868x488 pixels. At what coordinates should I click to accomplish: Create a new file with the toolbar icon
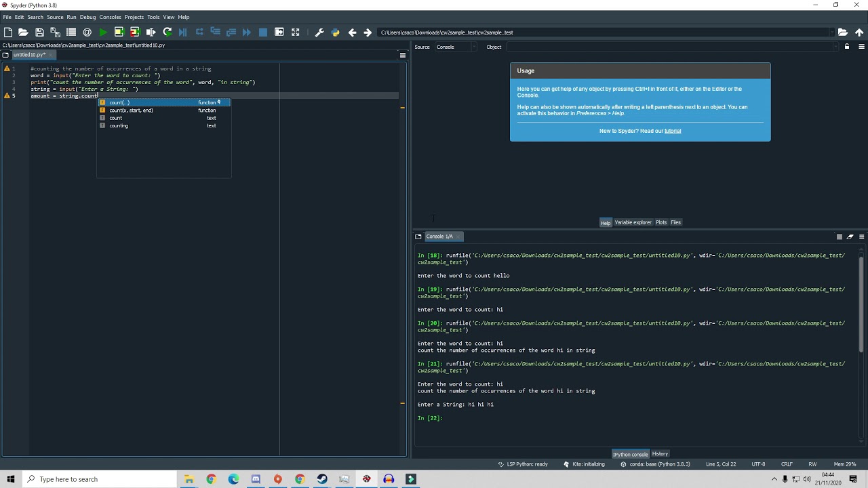tap(8, 32)
